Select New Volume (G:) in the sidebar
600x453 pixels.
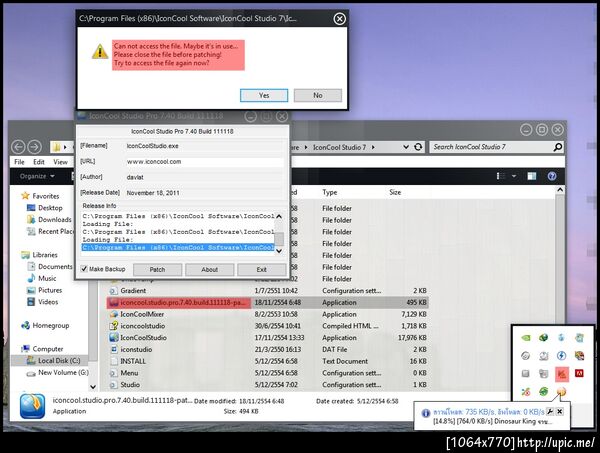pos(57,373)
